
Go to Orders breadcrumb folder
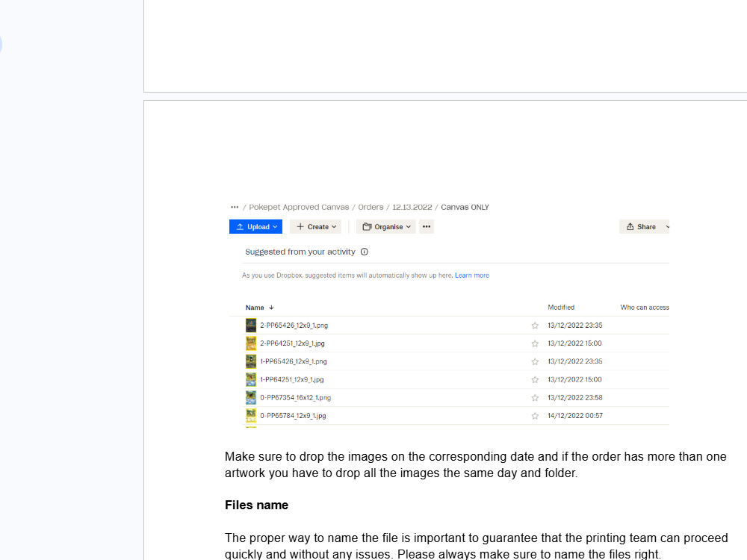pyautogui.click(x=371, y=207)
